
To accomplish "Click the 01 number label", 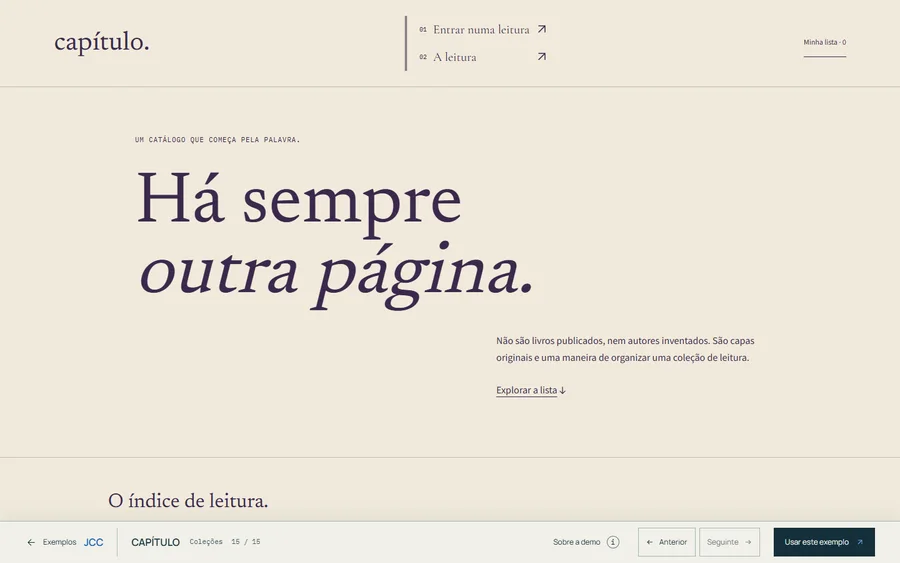I will [423, 30].
